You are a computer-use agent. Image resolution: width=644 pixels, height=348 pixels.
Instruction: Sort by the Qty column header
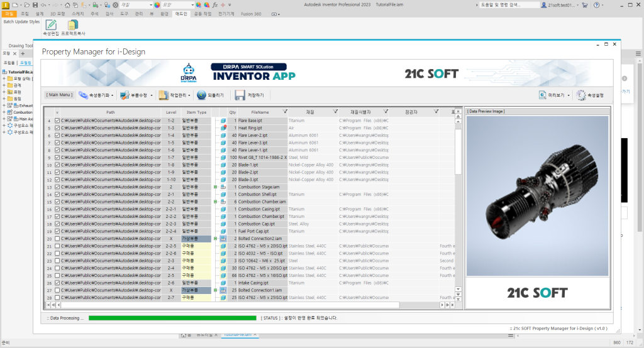233,112
